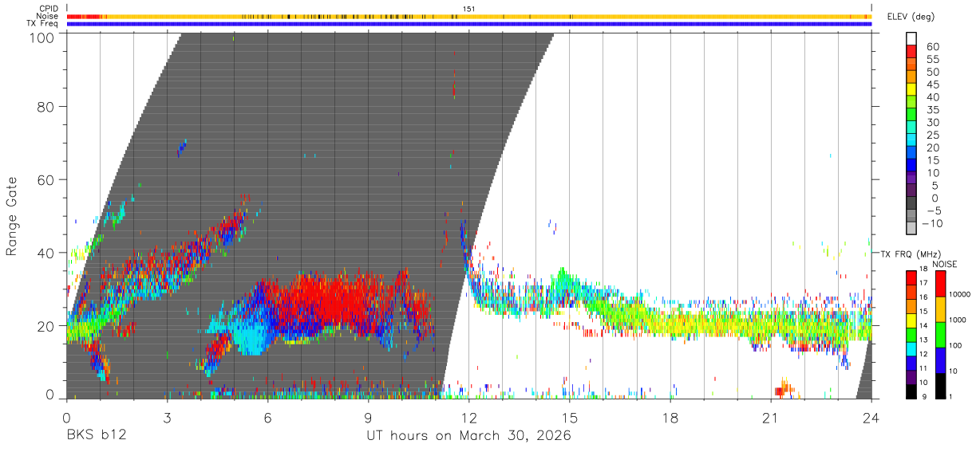Pick the light gray bottom ELEV colorbar segment

tap(912, 230)
